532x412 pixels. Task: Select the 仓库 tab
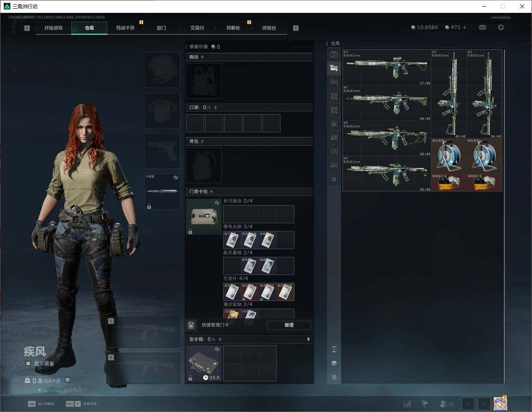click(x=90, y=28)
